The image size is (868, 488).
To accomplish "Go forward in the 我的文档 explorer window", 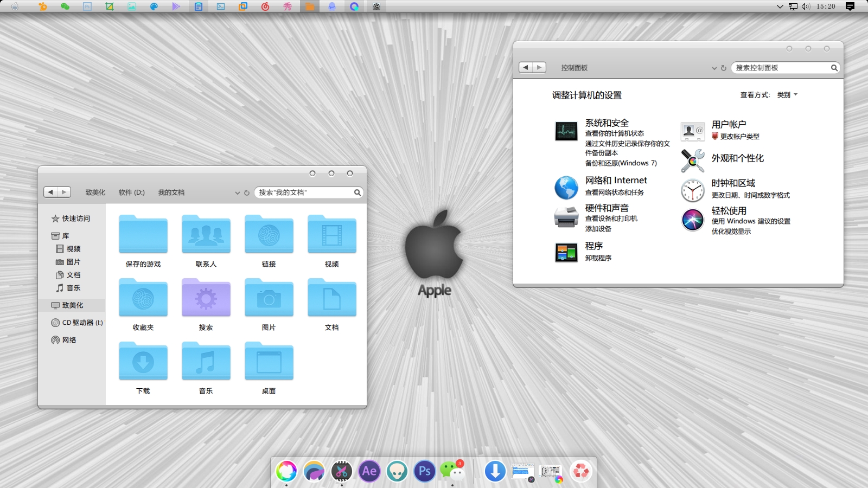I will pos(64,192).
